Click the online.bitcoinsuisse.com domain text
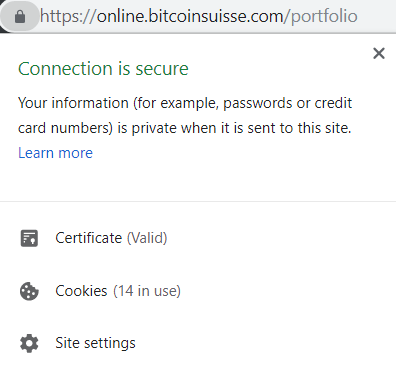Image resolution: width=396 pixels, height=376 pixels. [x=190, y=16]
